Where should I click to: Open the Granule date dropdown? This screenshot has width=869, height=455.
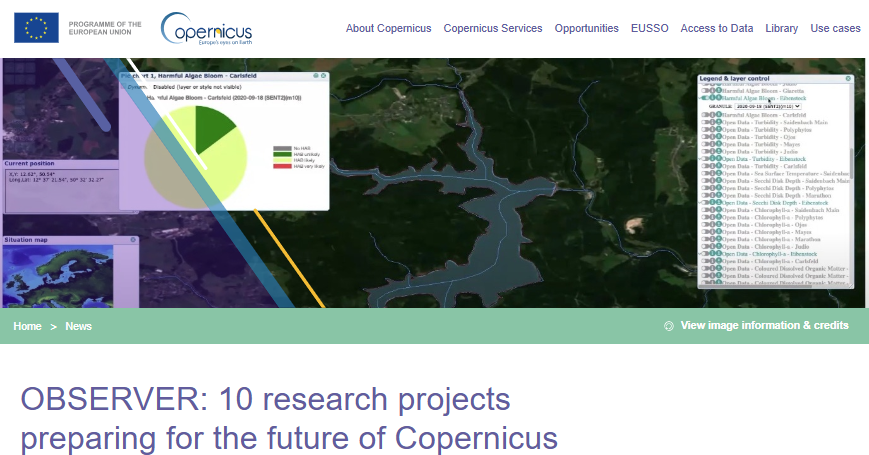[768, 106]
